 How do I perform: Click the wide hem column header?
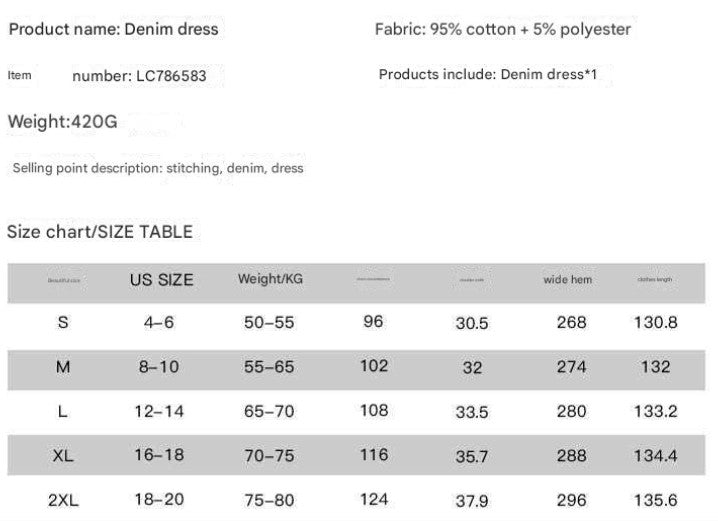(568, 280)
